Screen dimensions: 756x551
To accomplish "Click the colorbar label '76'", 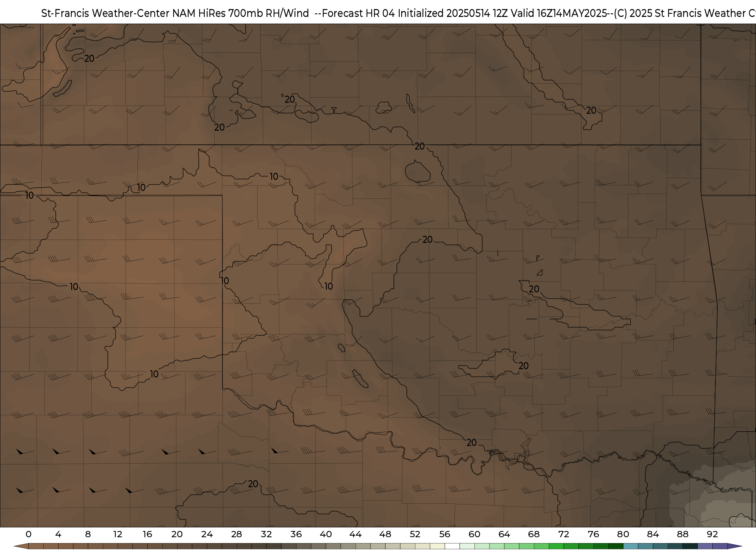I will 593,534.
